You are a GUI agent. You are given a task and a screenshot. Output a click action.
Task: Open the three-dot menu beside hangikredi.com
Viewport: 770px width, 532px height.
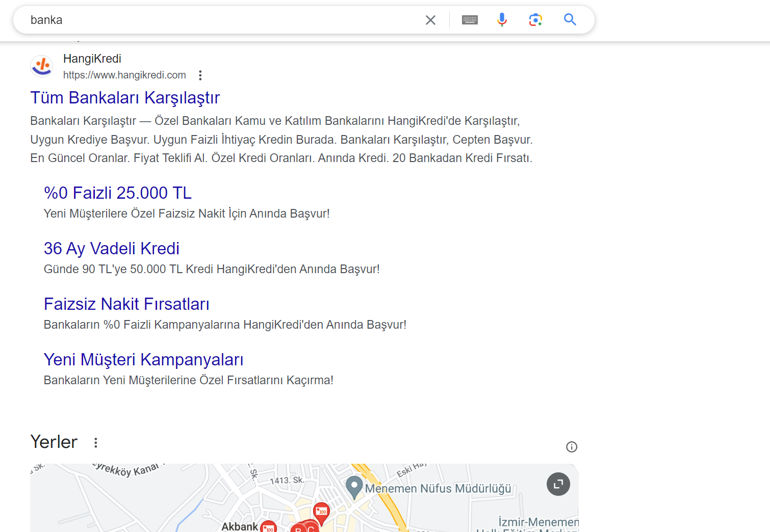200,75
